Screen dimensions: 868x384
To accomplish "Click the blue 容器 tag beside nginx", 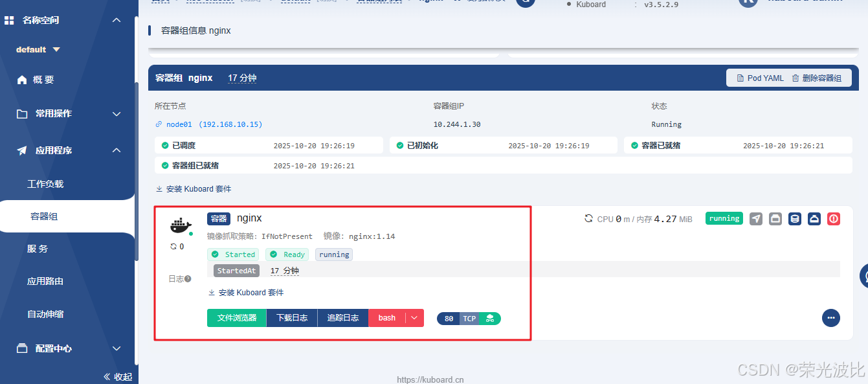I will (219, 219).
